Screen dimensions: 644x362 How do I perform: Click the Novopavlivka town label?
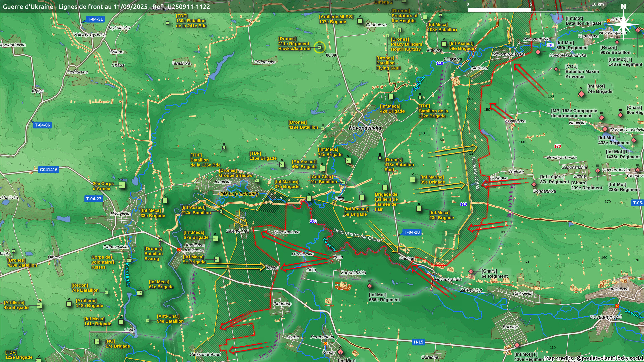(365, 128)
